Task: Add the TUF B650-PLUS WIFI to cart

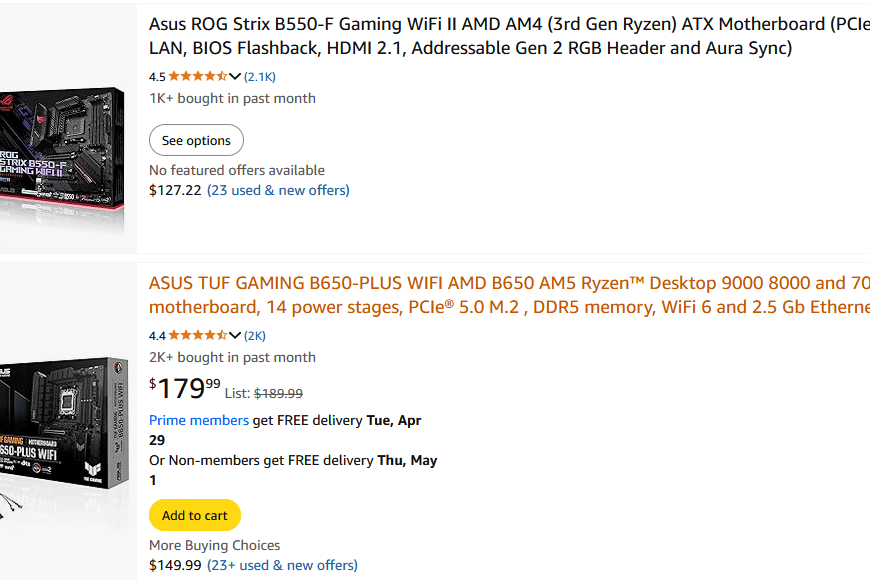Action: (x=195, y=515)
